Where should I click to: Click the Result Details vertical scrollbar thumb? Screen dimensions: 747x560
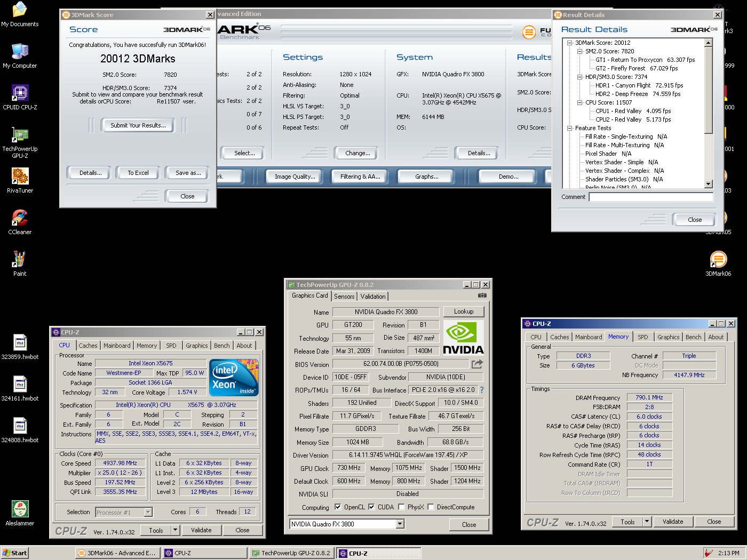coord(709,90)
